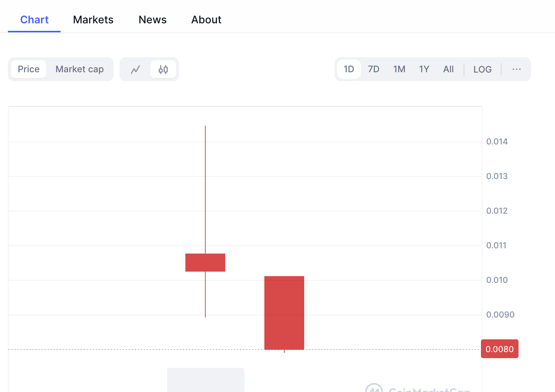This screenshot has height=392, width=555.
Task: Click the first red candlestick body
Action: point(205,263)
